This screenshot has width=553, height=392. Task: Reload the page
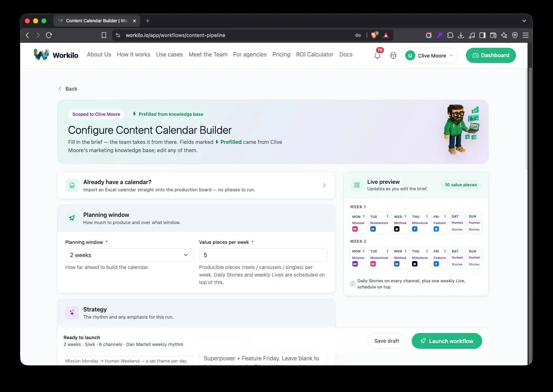[49, 35]
